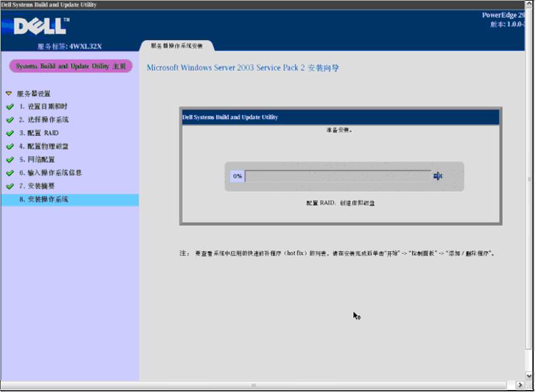
Task: Open Systems Build and Update Utility 主页
Action: (x=70, y=66)
